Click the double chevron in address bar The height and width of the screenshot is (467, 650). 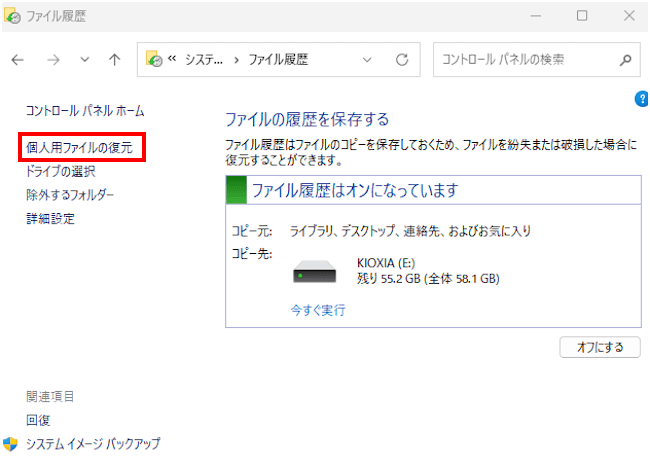click(172, 59)
